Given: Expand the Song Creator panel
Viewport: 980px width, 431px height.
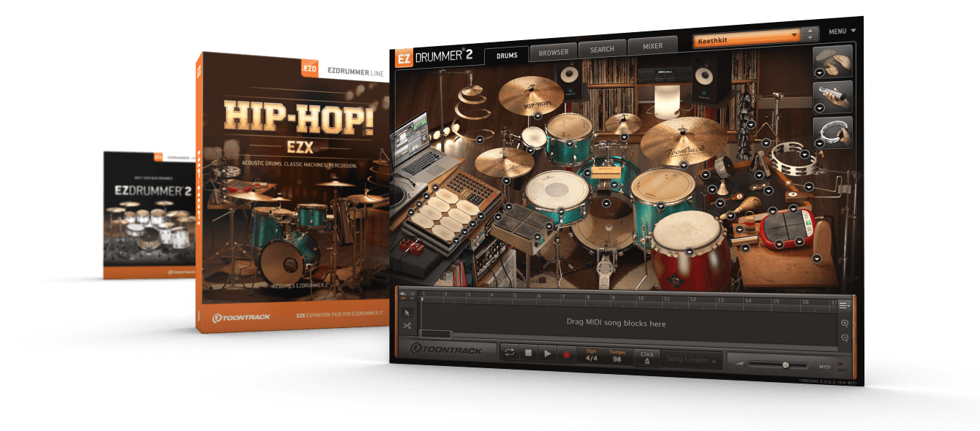Looking at the screenshot, I should [x=691, y=359].
